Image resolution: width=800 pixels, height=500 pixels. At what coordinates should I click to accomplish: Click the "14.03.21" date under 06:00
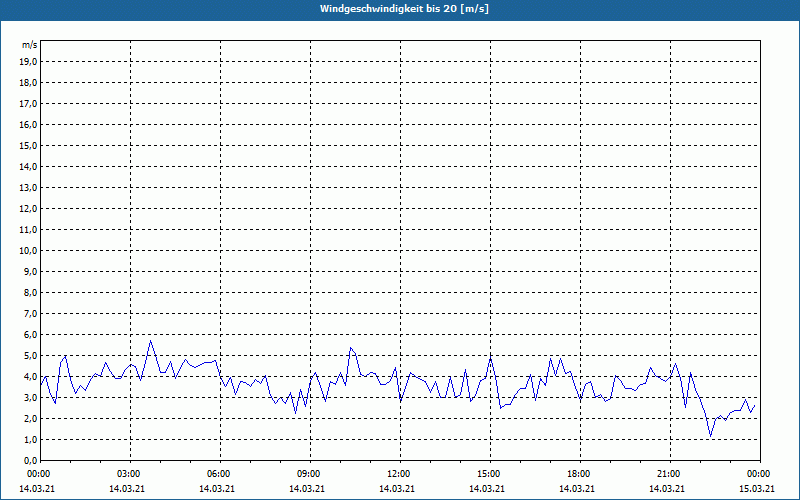[x=217, y=488]
